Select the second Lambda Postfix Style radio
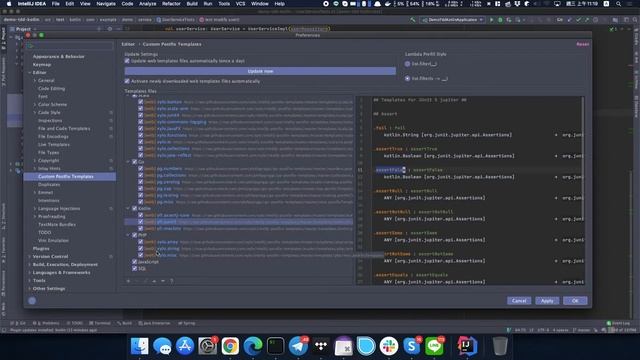This screenshot has height=360, width=640. click(407, 78)
